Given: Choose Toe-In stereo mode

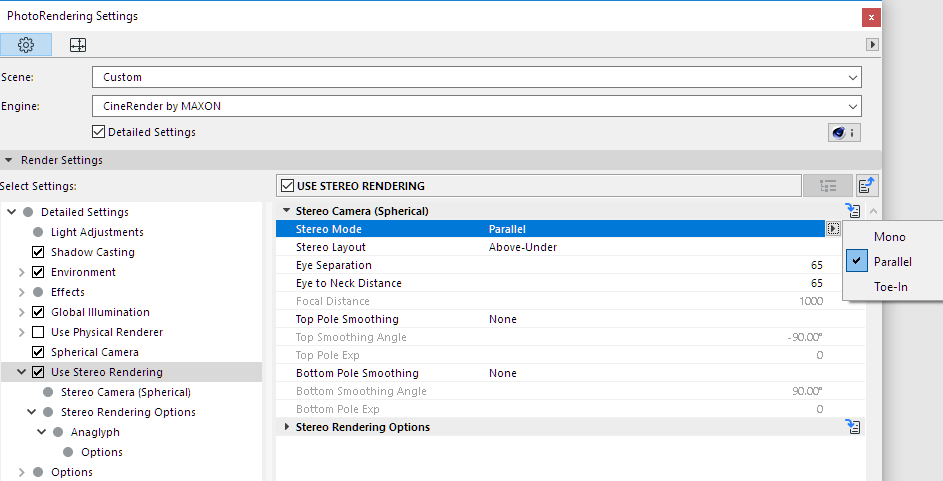Looking at the screenshot, I should tap(890, 287).
